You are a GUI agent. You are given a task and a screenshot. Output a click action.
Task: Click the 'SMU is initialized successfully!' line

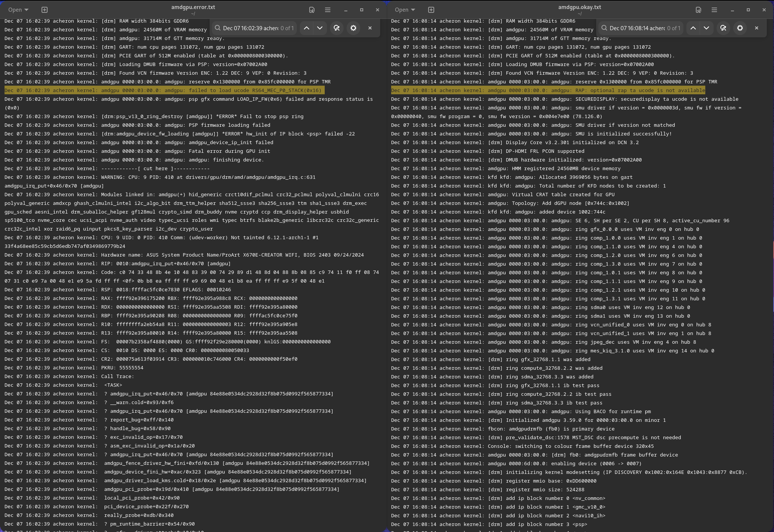click(532, 134)
